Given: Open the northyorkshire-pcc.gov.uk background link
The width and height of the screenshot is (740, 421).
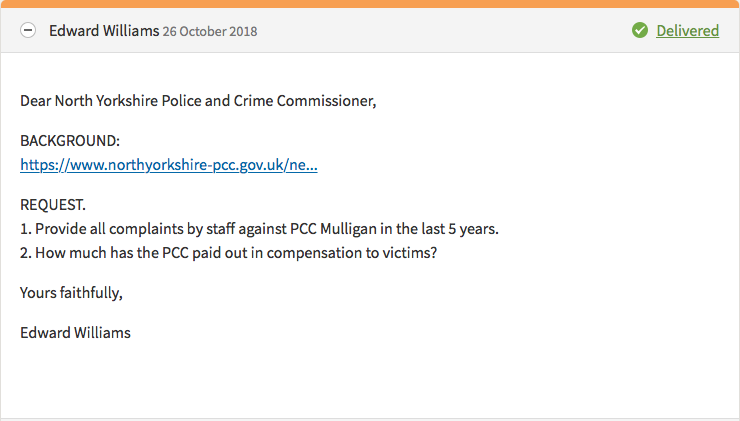Looking at the screenshot, I should tap(169, 165).
